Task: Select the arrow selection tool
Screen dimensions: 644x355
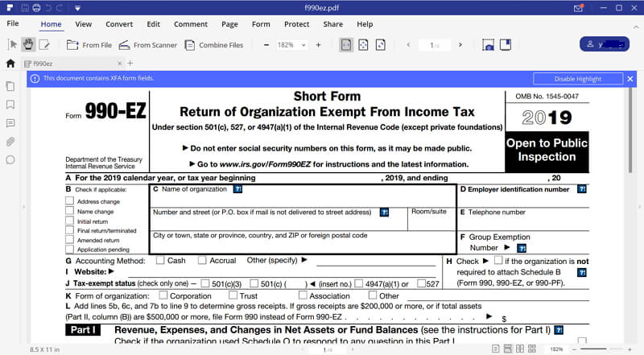Action: (x=12, y=44)
